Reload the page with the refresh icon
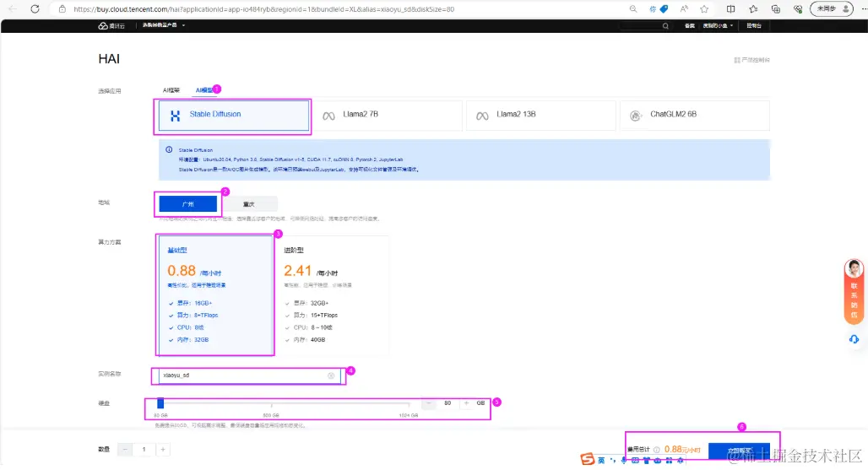868x470 pixels. 35,8
